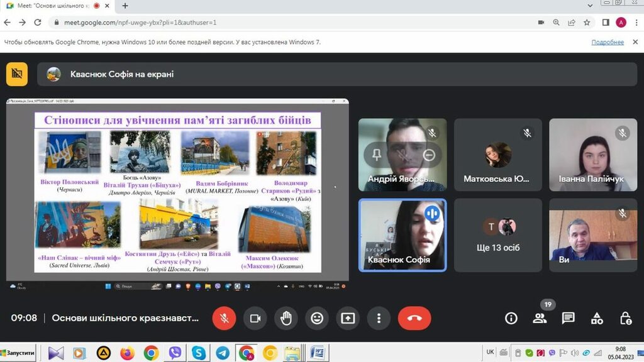The width and height of the screenshot is (644, 362).
Task: Open Telegram from the Windows taskbar
Action: click(x=222, y=353)
